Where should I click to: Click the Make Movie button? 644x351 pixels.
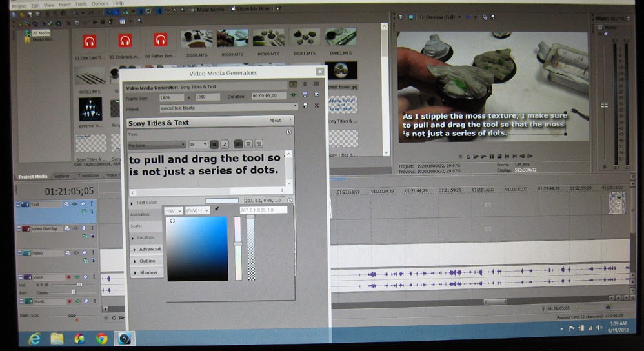point(207,10)
